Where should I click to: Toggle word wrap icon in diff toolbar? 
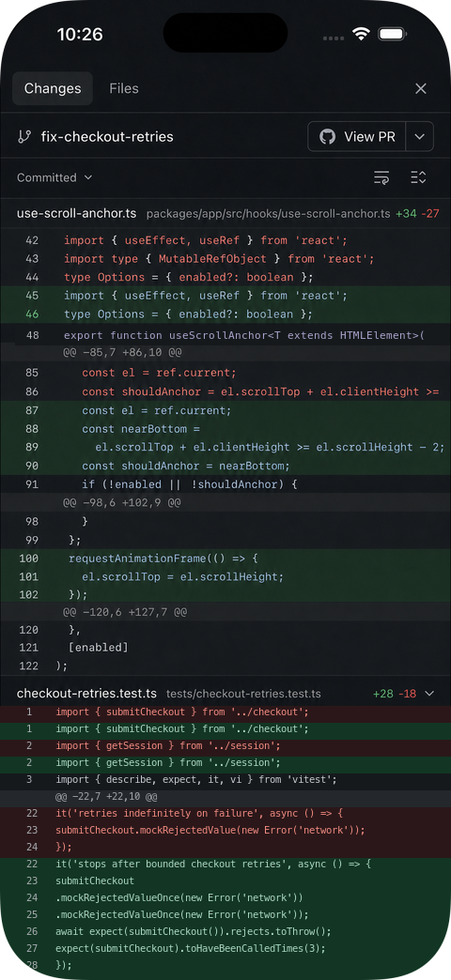pos(381,177)
